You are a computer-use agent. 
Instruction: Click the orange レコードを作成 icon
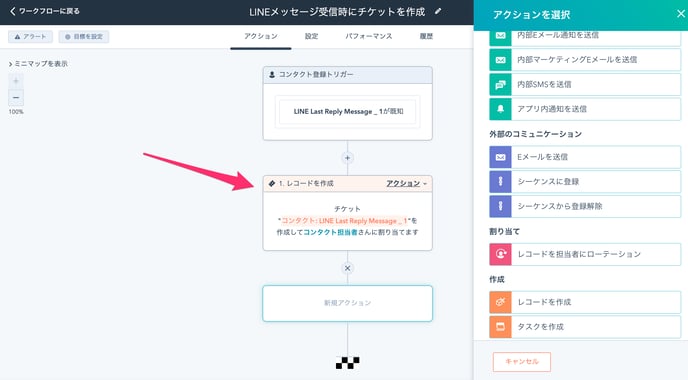[x=500, y=302]
